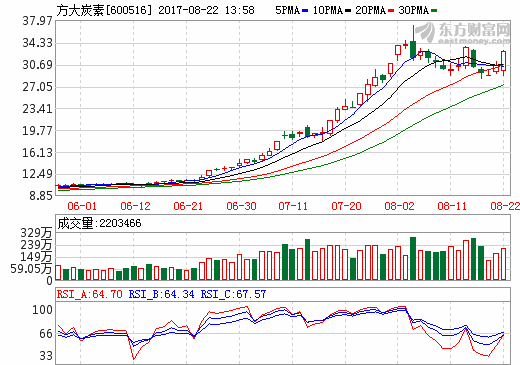Click the 08-22 date label
Viewport: 520px width, 365px height.
coord(505,206)
